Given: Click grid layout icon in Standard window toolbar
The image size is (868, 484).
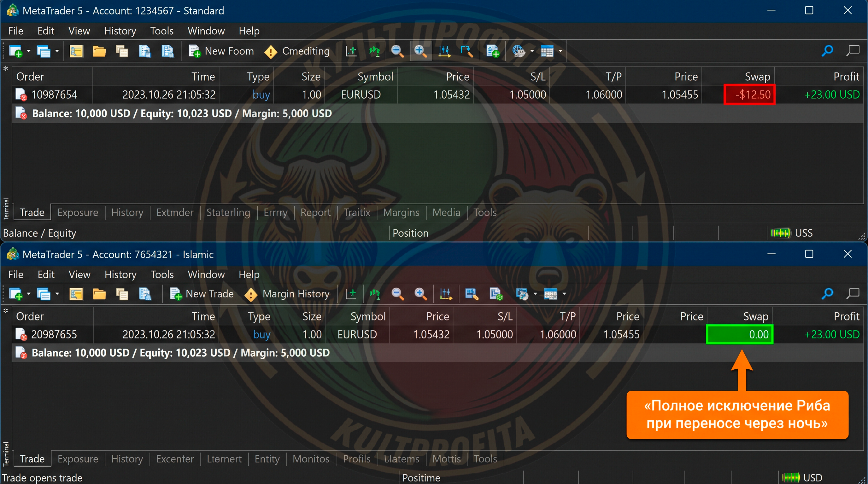Looking at the screenshot, I should pyautogui.click(x=547, y=51).
